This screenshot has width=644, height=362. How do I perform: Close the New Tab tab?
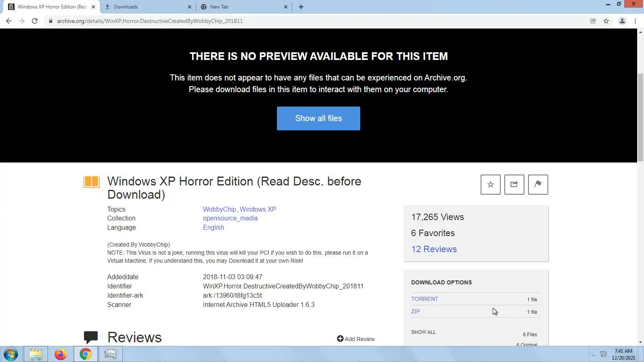click(286, 7)
